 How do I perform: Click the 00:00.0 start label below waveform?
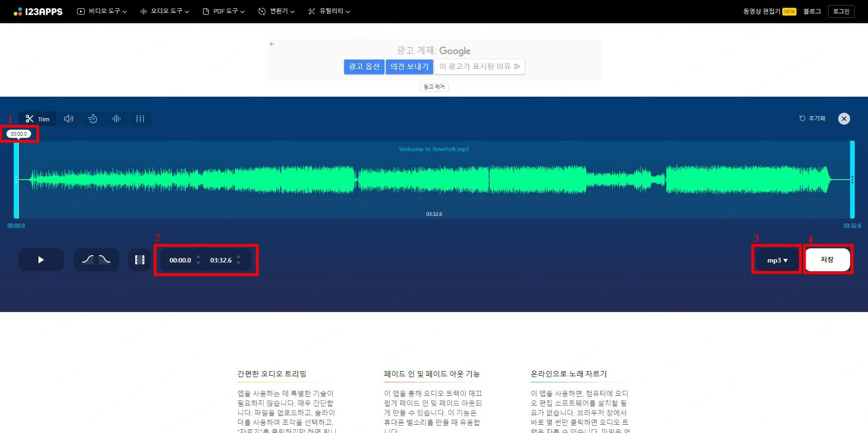16,226
